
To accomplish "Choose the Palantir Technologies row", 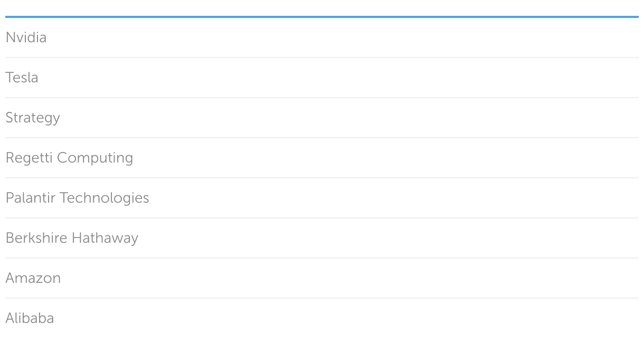I will coord(322,198).
